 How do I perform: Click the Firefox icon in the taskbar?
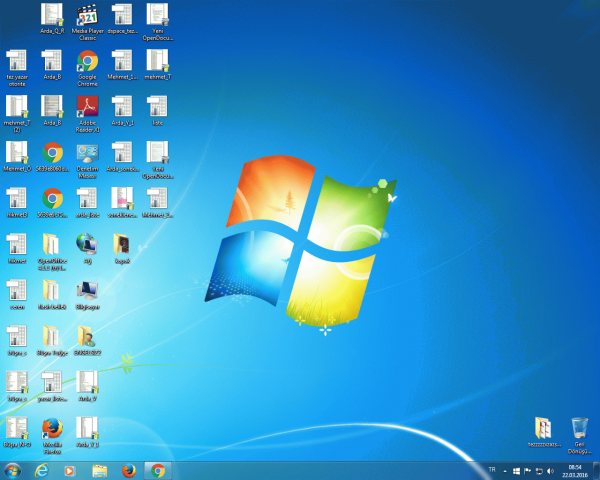coord(128,470)
